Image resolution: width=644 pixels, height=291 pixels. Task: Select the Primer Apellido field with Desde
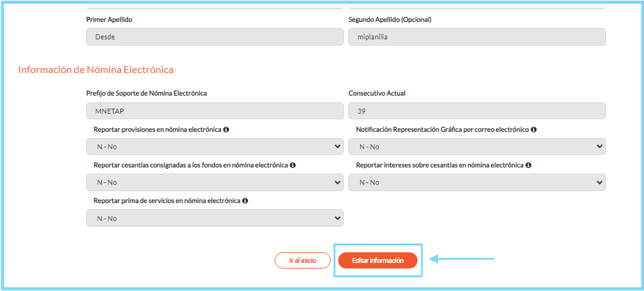click(x=215, y=37)
